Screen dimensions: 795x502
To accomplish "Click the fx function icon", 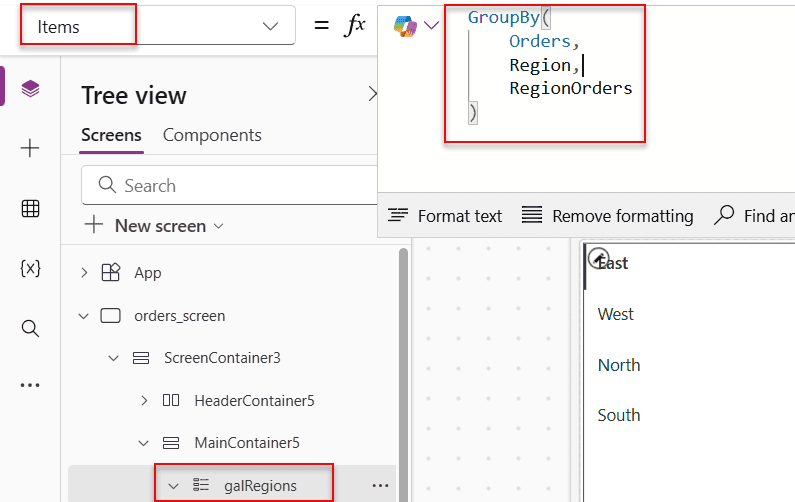I will click(x=354, y=24).
